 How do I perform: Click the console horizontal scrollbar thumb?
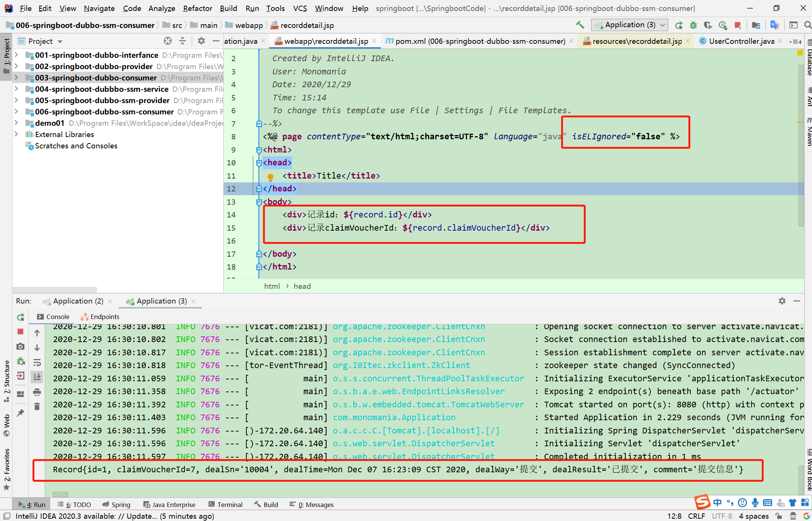60,494
